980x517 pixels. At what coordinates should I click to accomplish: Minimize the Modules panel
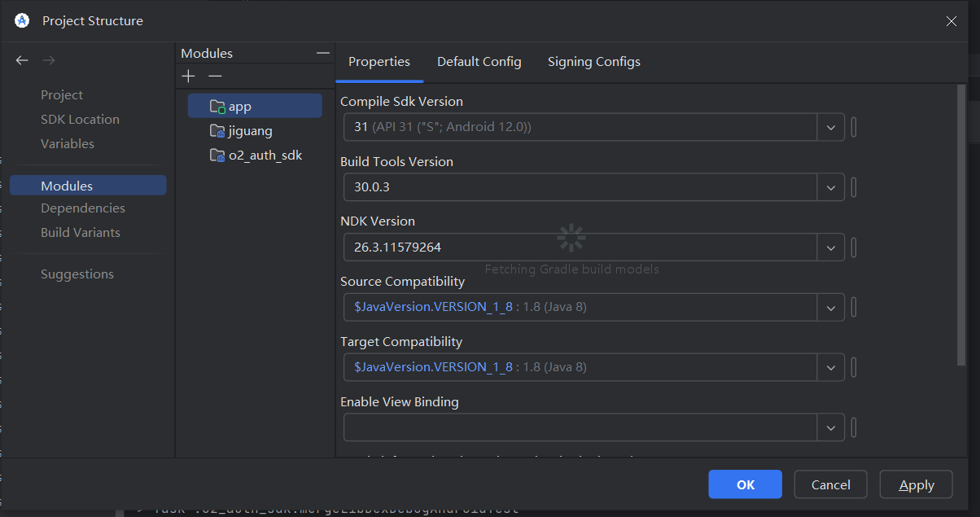pos(323,53)
